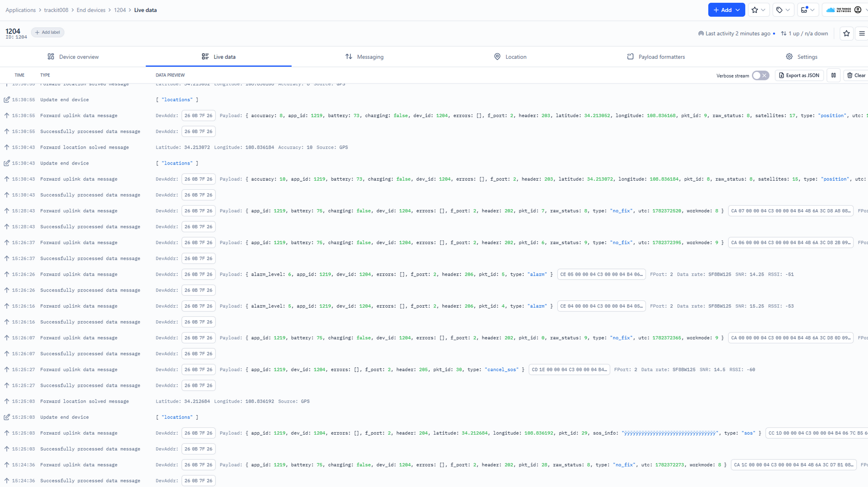Click uplink arrow icon of 15:30:55 Forward uplink row

(x=7, y=116)
